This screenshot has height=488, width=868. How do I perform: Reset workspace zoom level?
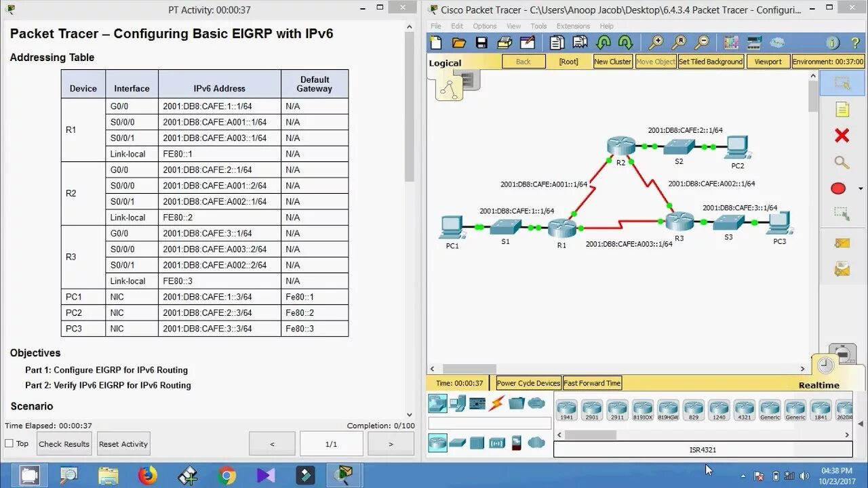pos(679,43)
